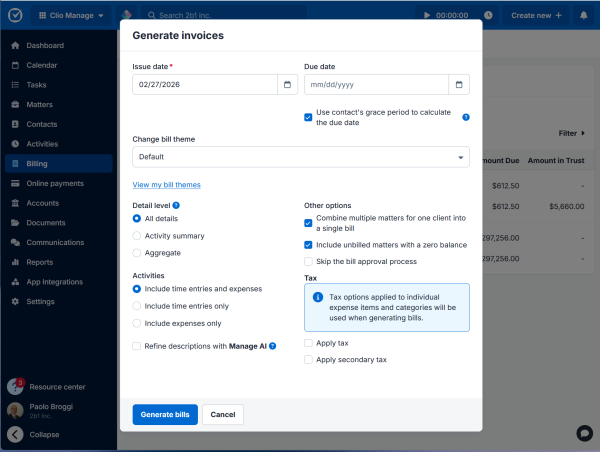The width and height of the screenshot is (600, 452).
Task: Open the time entries clock icon
Action: (x=488, y=15)
